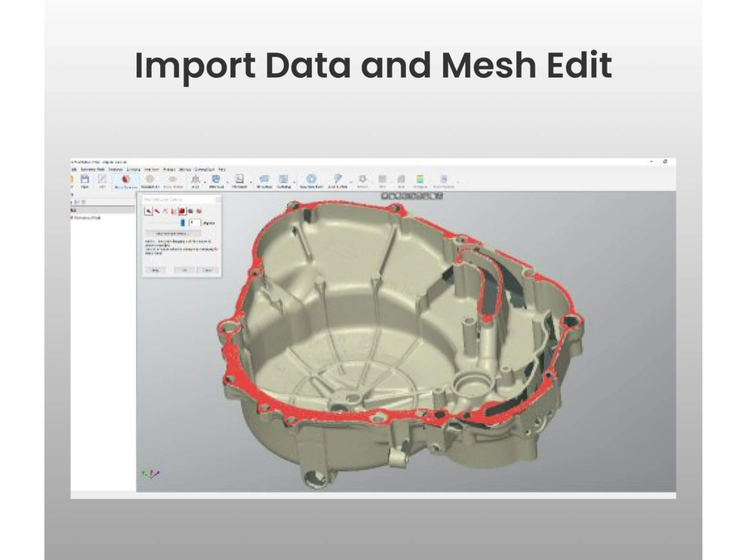Open the dropdown arrow beside the pen icon
The width and height of the screenshot is (747, 560).
coord(351,182)
